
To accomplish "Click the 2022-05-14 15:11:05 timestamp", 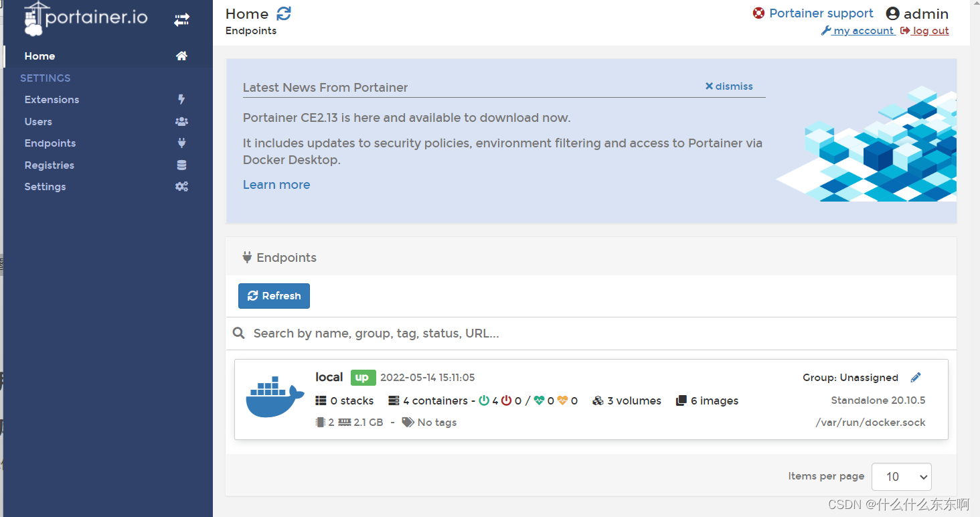I will pos(428,378).
